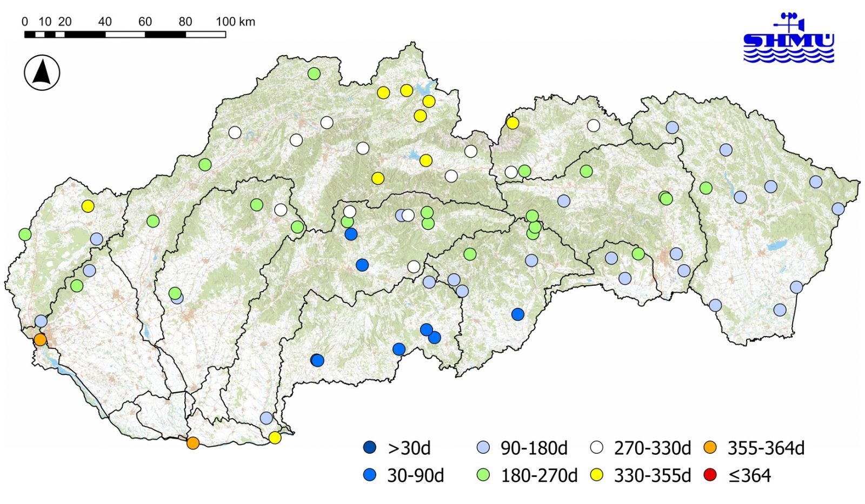
Task: Click the white 270-330d legend circle
Action: [x=597, y=448]
